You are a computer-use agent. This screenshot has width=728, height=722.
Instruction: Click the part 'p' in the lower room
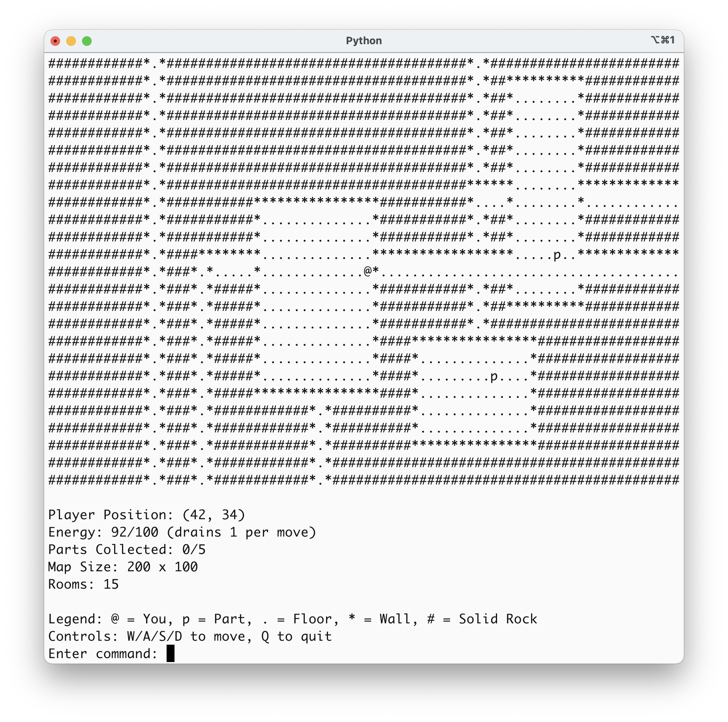pyautogui.click(x=494, y=376)
